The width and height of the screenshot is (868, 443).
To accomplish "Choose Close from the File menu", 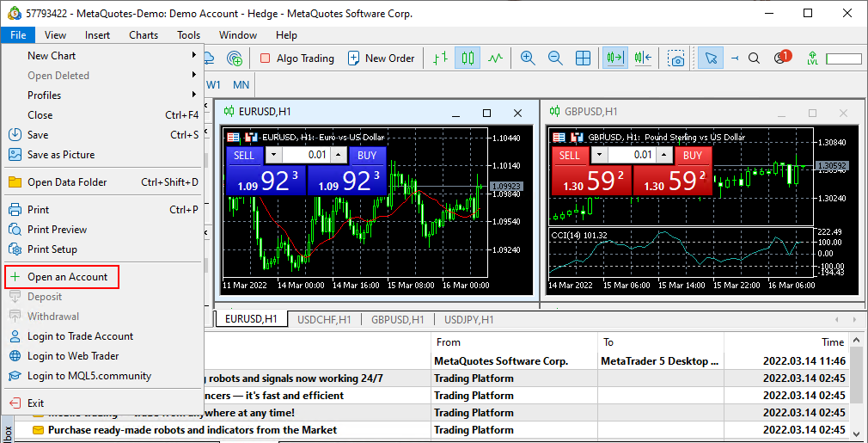I will point(103,115).
